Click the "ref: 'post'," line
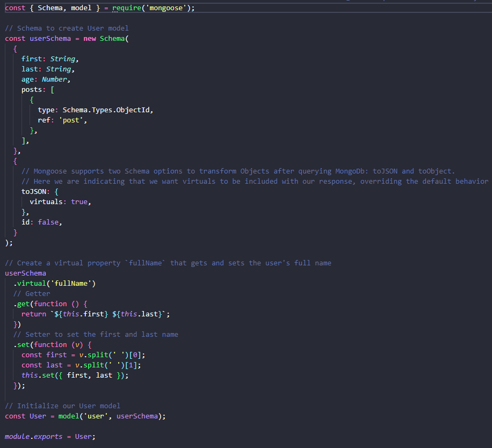 [62, 120]
